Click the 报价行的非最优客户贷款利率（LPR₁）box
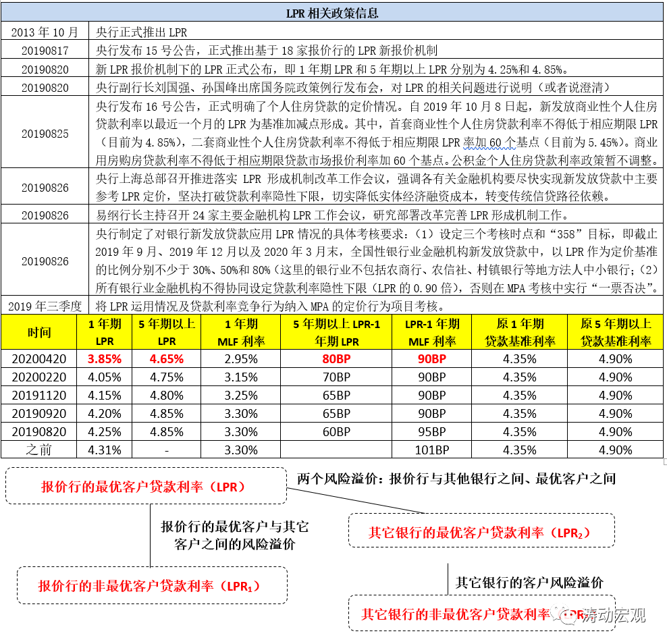667x644 pixels. coord(151,585)
